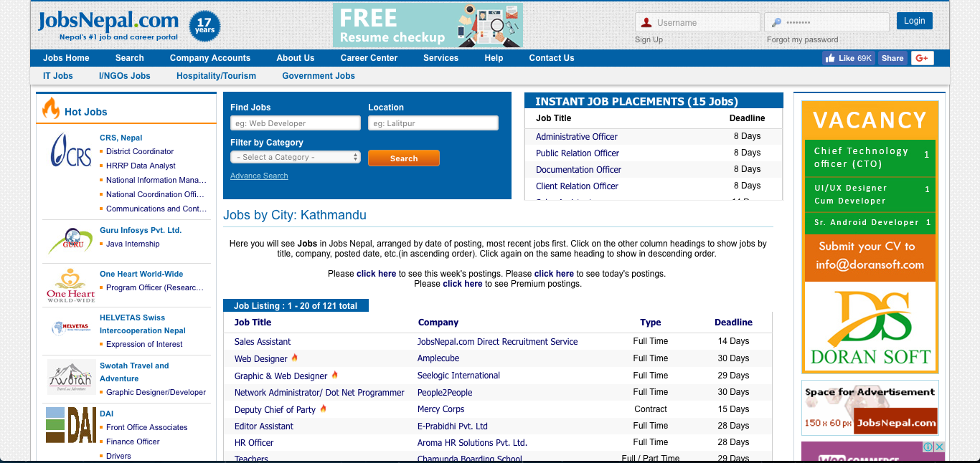Screen dimensions: 980x463
Task: Sort listing by Deadline header
Action: [733, 323]
